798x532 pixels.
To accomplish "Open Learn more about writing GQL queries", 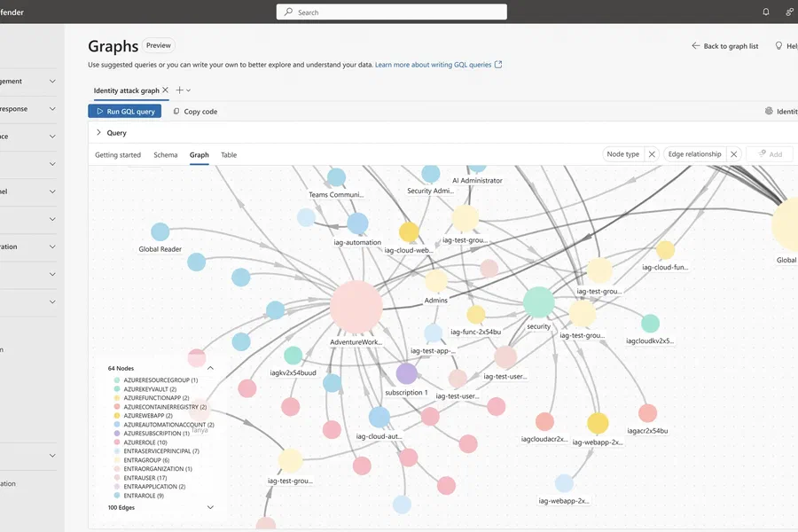I will (x=433, y=65).
